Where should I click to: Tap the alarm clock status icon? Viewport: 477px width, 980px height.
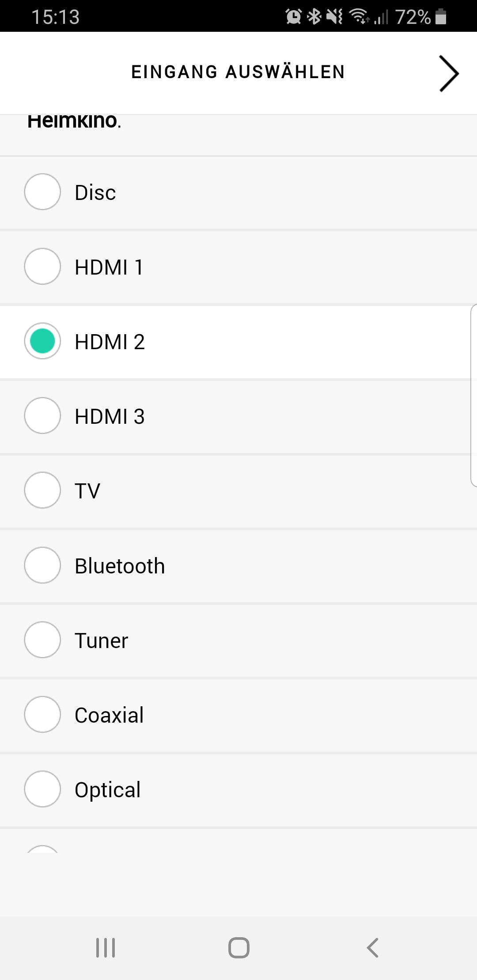click(293, 17)
